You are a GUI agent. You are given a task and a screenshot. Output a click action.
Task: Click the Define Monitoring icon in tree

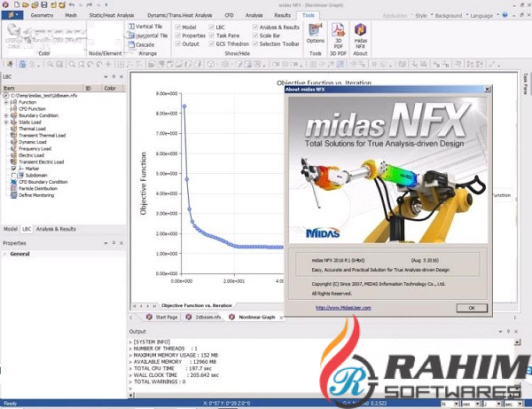(14, 195)
